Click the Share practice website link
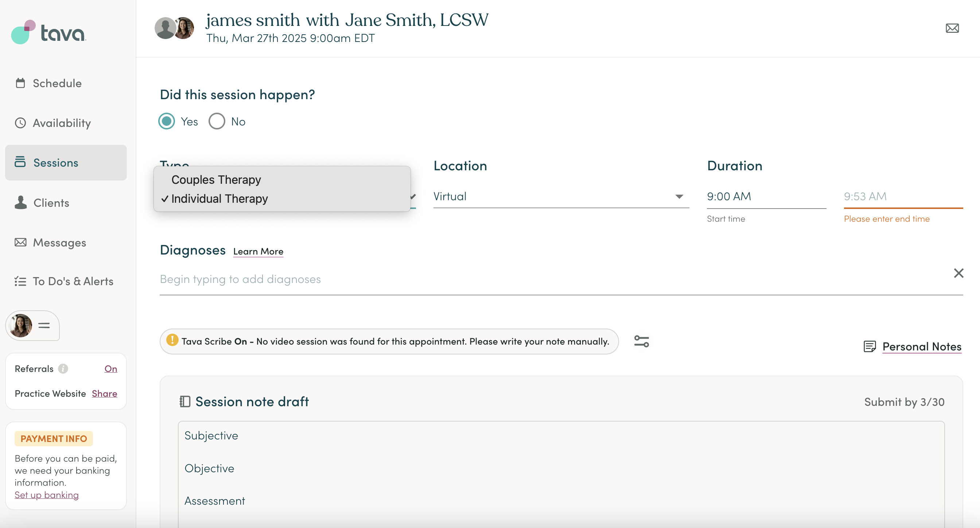980x528 pixels. (104, 393)
